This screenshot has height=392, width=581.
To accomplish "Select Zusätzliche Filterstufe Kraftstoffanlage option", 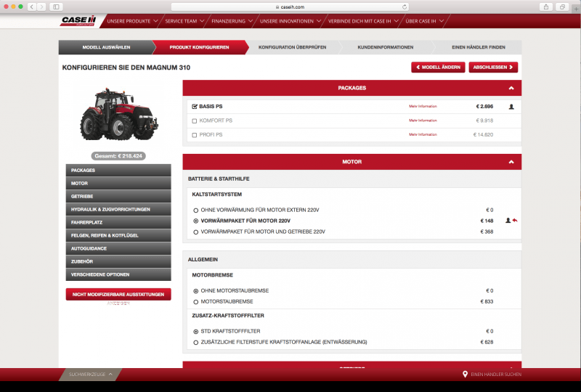I will 195,343.
